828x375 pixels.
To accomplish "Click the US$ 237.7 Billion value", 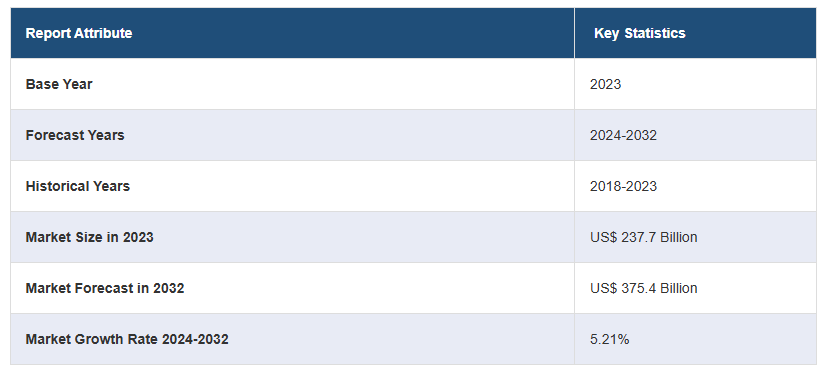I will (644, 237).
